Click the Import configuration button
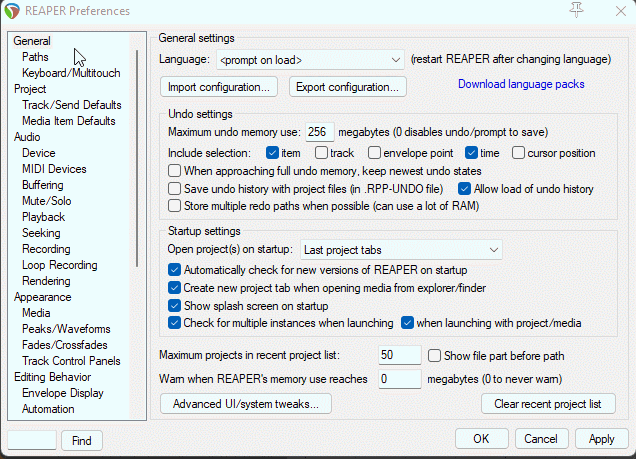636x459 pixels. 219,87
